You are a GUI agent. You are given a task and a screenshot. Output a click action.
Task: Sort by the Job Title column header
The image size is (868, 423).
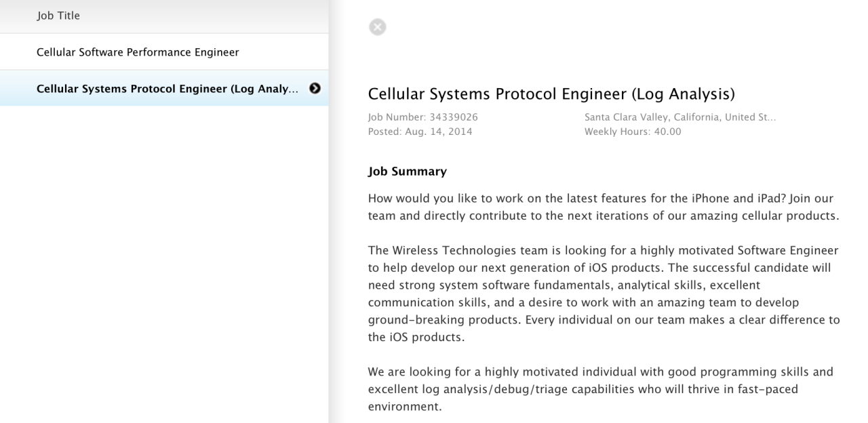[58, 16]
